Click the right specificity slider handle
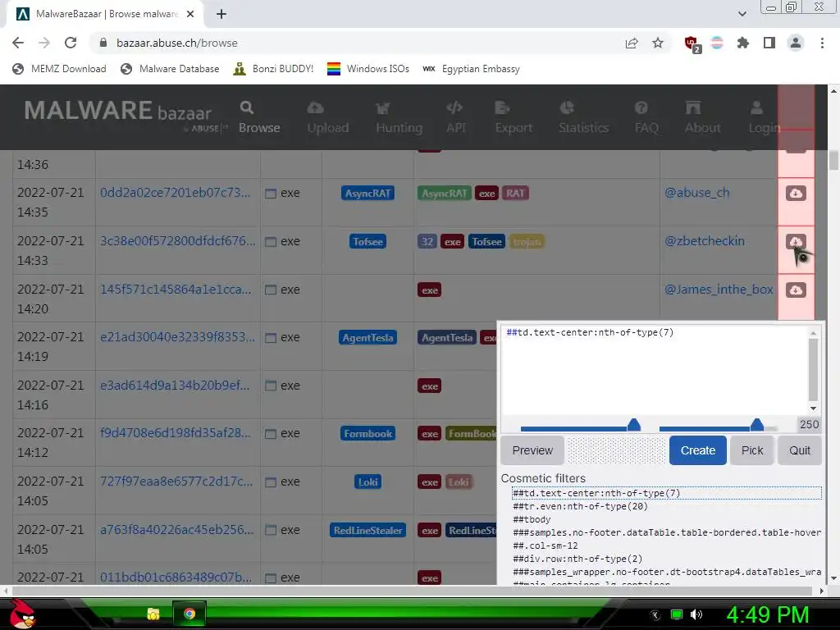Image resolution: width=840 pixels, height=630 pixels. [757, 426]
